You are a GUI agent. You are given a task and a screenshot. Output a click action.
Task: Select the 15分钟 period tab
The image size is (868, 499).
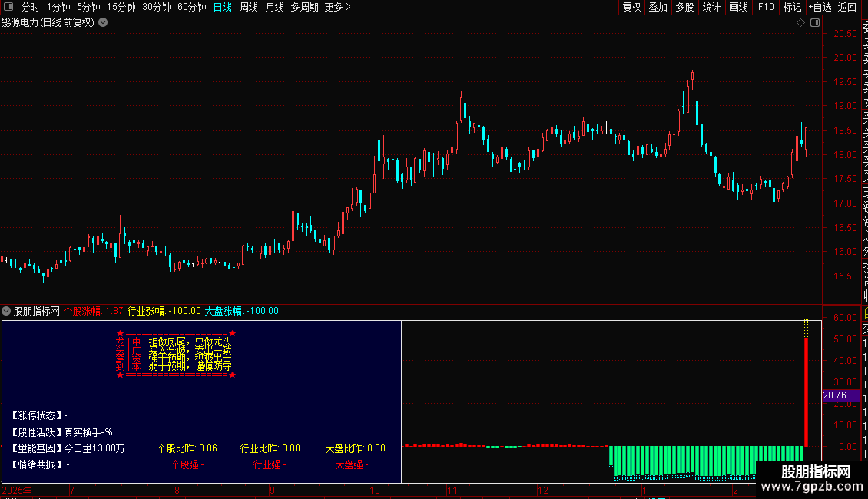pyautogui.click(x=121, y=7)
